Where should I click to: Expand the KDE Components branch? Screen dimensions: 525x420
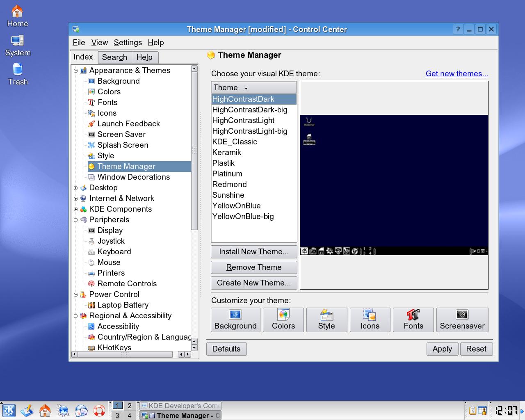click(75, 209)
